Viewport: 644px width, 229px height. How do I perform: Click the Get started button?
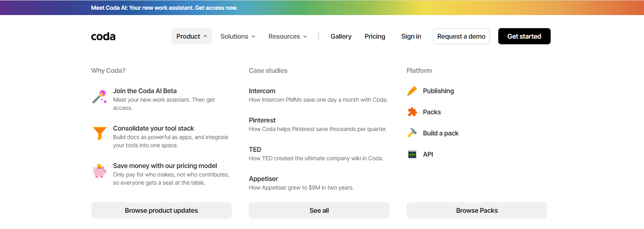pyautogui.click(x=524, y=36)
